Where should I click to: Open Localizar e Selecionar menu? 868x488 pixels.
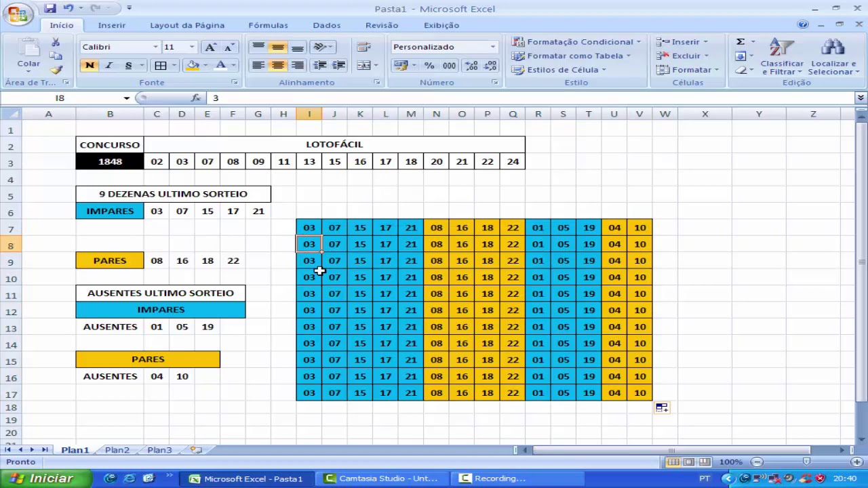coord(833,57)
